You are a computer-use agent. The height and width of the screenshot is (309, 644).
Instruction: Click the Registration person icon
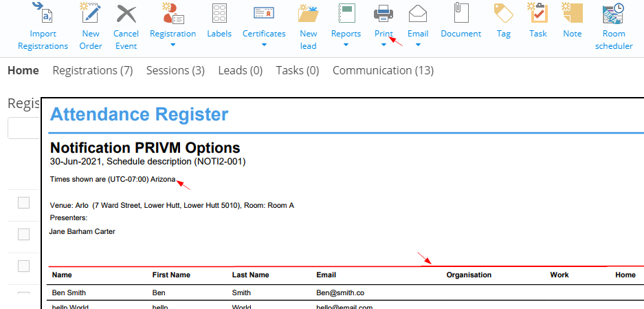coord(173,13)
